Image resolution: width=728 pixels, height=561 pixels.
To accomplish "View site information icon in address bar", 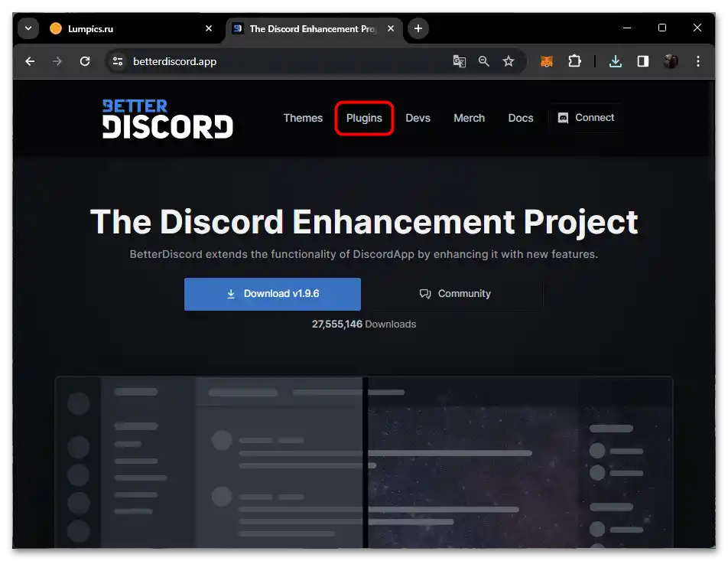I will point(118,61).
